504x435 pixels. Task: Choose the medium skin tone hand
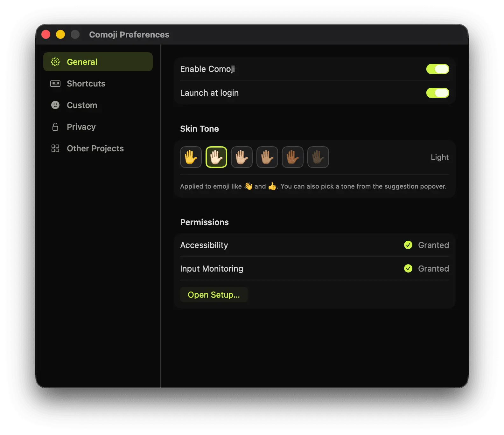click(267, 157)
